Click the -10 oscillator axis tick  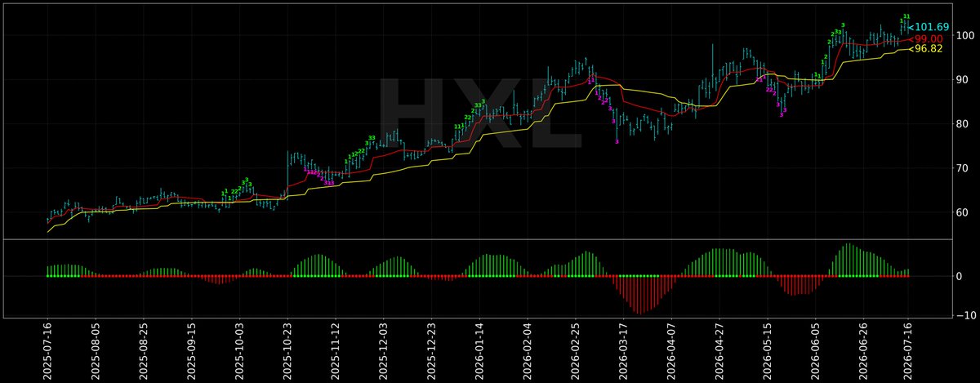967,315
